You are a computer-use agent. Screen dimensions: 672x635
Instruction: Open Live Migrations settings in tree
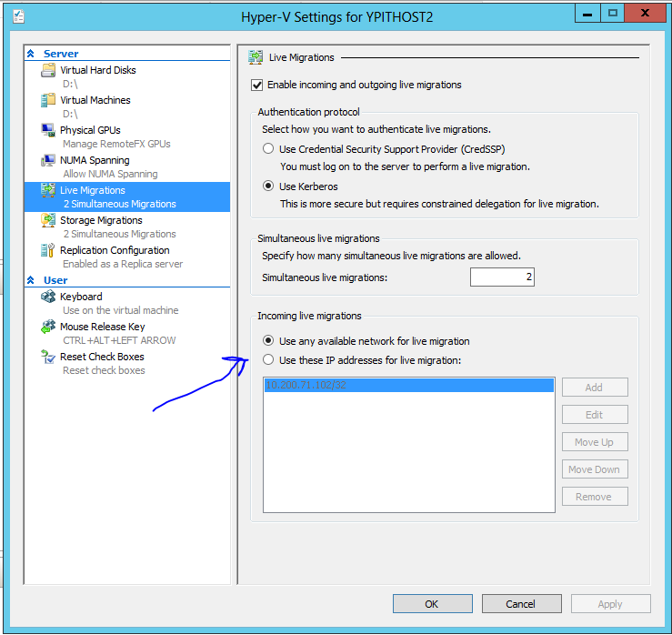93,191
